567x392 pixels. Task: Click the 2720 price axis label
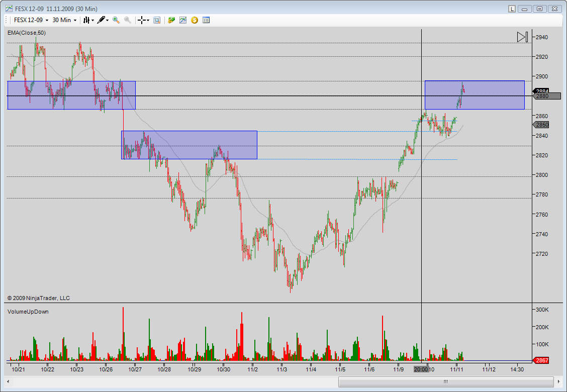coord(542,254)
